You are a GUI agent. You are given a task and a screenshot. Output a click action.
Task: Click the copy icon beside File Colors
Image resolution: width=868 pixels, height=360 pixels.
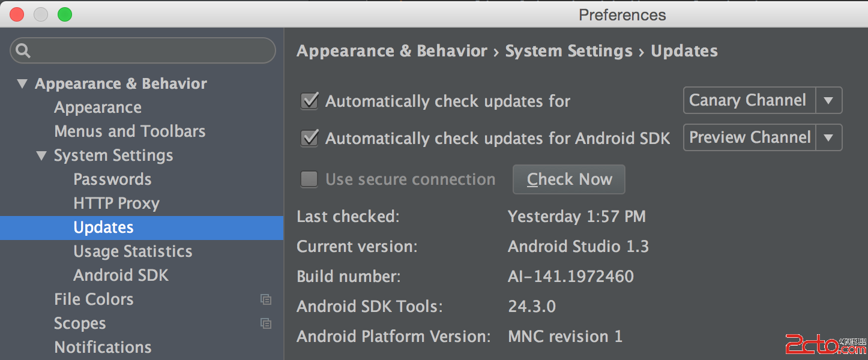tap(266, 299)
